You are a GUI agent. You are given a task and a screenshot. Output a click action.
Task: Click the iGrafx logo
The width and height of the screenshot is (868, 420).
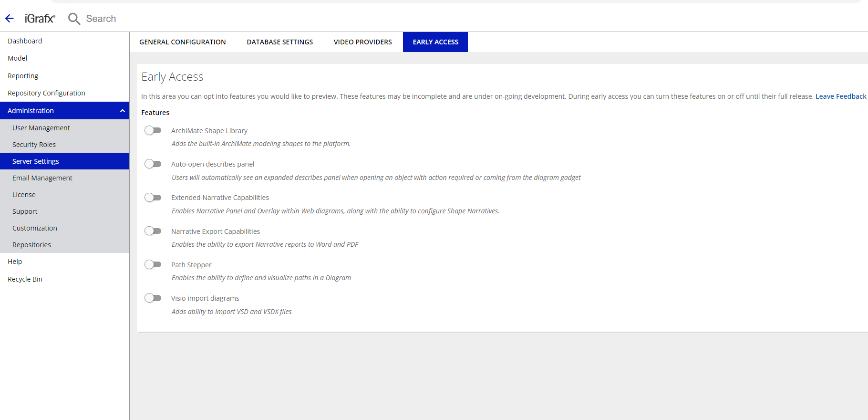tap(40, 19)
